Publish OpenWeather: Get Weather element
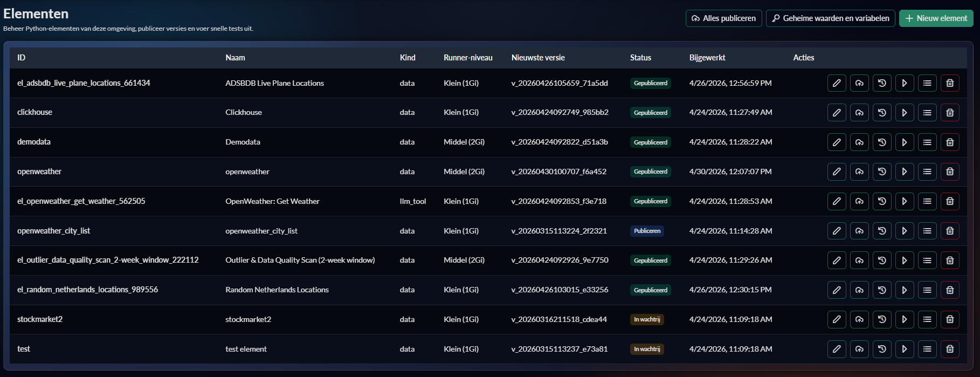Screen dimensions: 980x377 tap(859, 201)
